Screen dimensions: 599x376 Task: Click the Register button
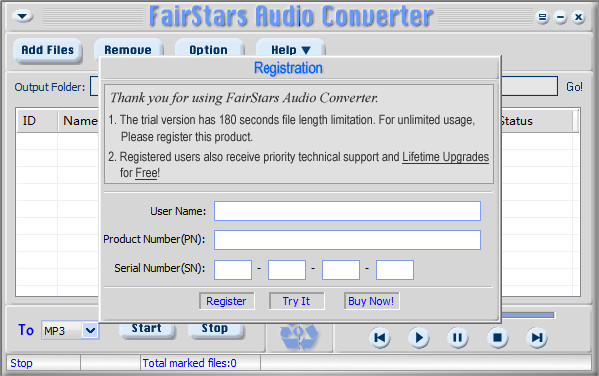click(x=227, y=301)
